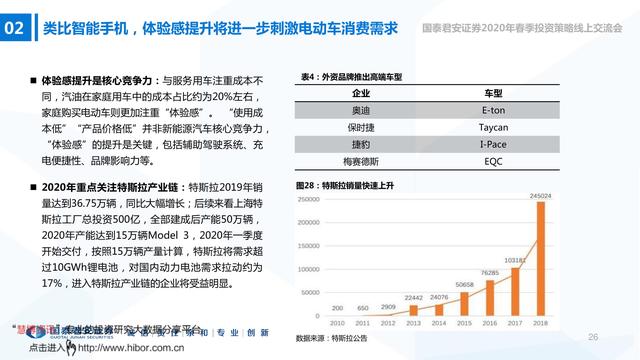Click the 2016 bar labeled 76285
Screen dimensions: 640x360
point(490,298)
